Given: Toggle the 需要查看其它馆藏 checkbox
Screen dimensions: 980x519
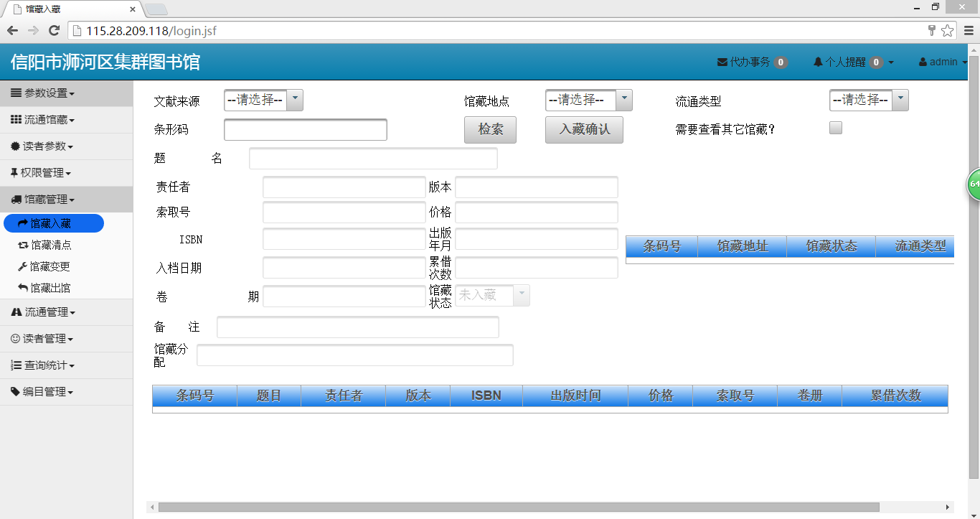Looking at the screenshot, I should click(x=836, y=128).
